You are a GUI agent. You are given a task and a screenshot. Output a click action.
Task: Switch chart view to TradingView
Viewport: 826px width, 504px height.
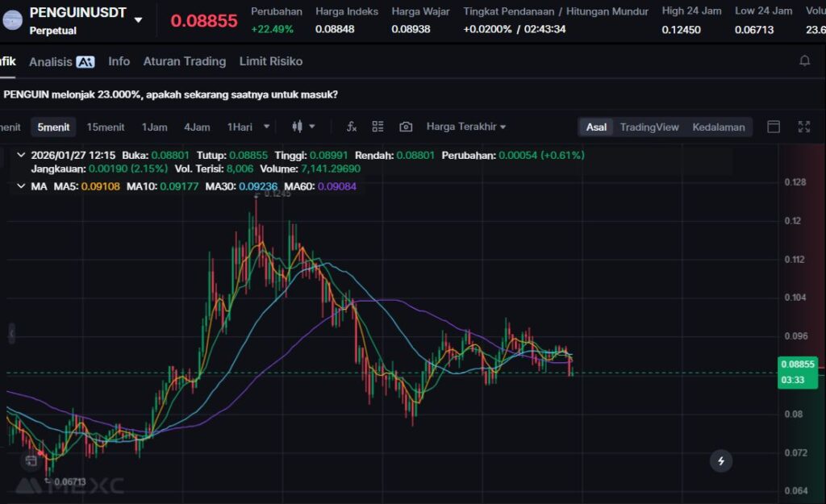pyautogui.click(x=649, y=127)
